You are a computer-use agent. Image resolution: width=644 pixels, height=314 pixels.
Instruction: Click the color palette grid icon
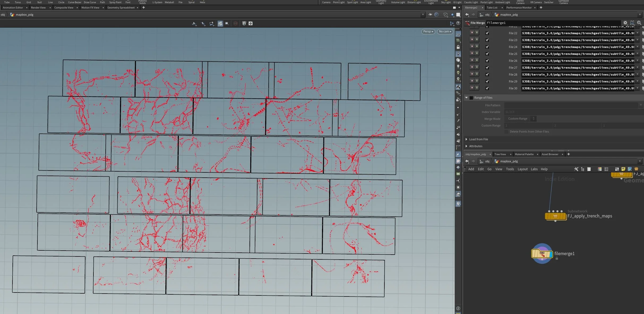pyautogui.click(x=600, y=169)
